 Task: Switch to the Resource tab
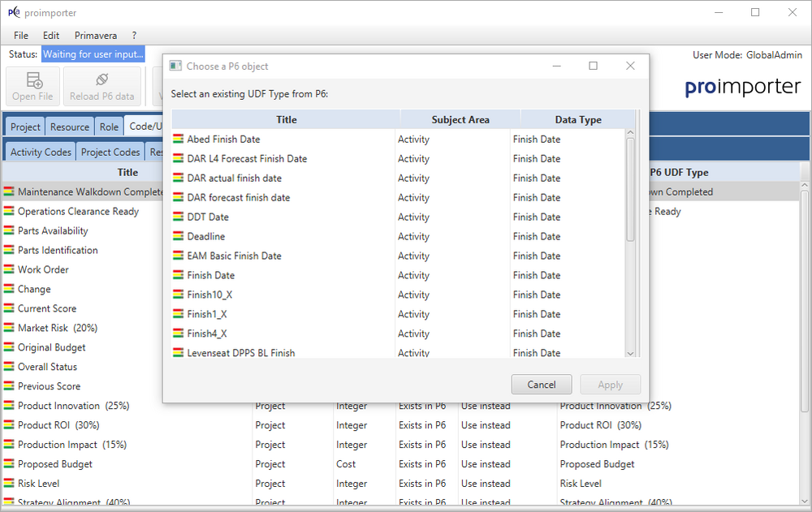70,127
